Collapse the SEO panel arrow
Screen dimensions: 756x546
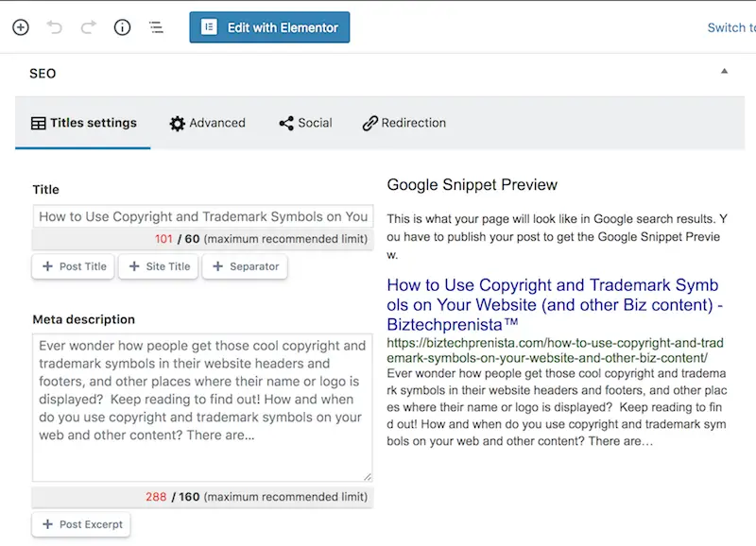point(724,72)
